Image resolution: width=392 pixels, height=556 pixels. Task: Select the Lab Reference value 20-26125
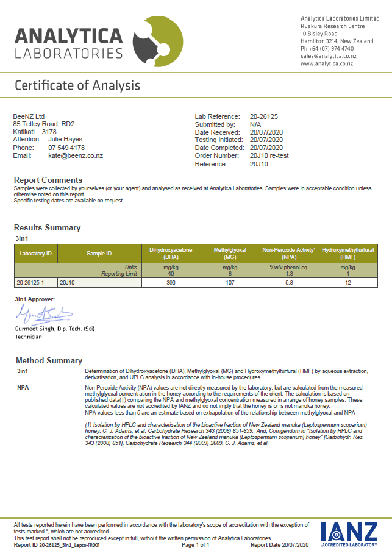click(264, 116)
